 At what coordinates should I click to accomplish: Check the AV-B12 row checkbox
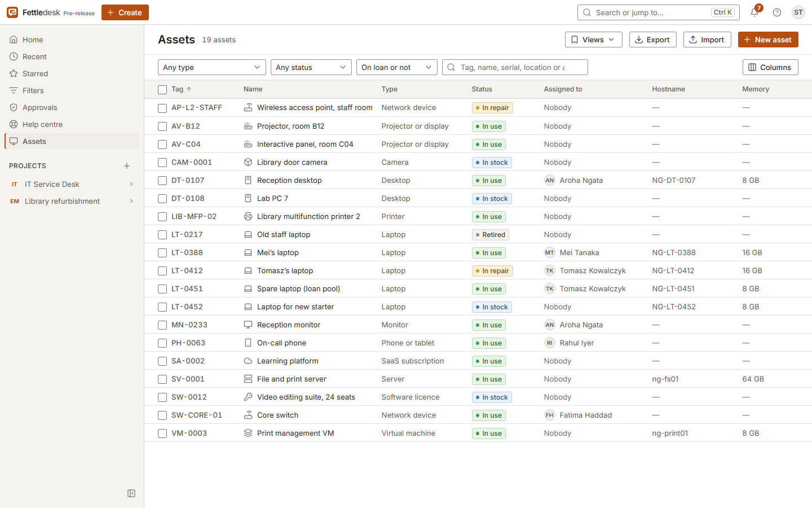click(162, 126)
